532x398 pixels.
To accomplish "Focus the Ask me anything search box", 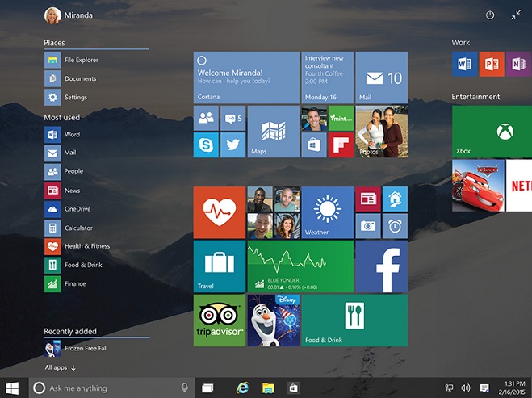I will point(111,388).
